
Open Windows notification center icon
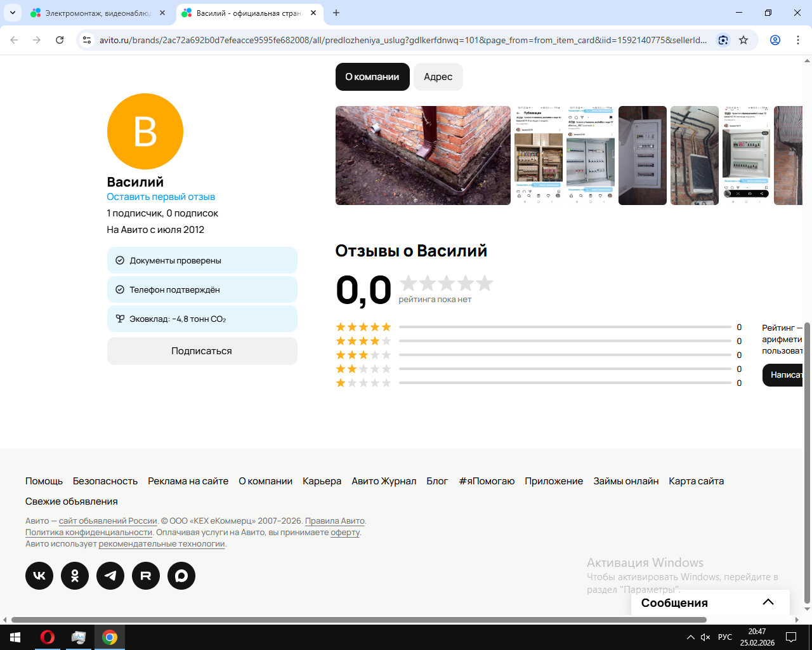click(791, 637)
